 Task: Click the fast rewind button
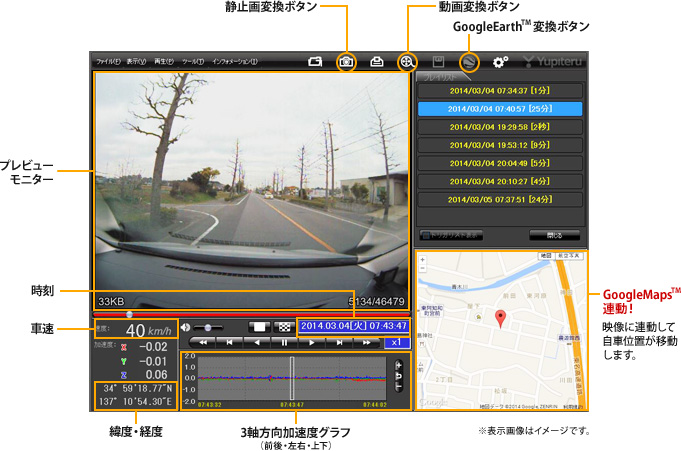[203, 342]
